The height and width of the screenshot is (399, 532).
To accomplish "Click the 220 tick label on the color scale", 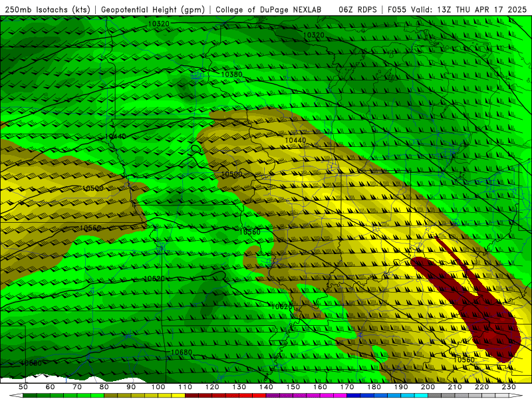I will click(481, 387).
